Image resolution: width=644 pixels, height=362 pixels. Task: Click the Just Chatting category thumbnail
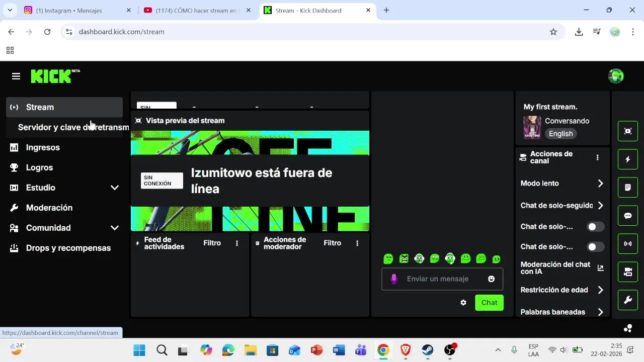pyautogui.click(x=532, y=127)
